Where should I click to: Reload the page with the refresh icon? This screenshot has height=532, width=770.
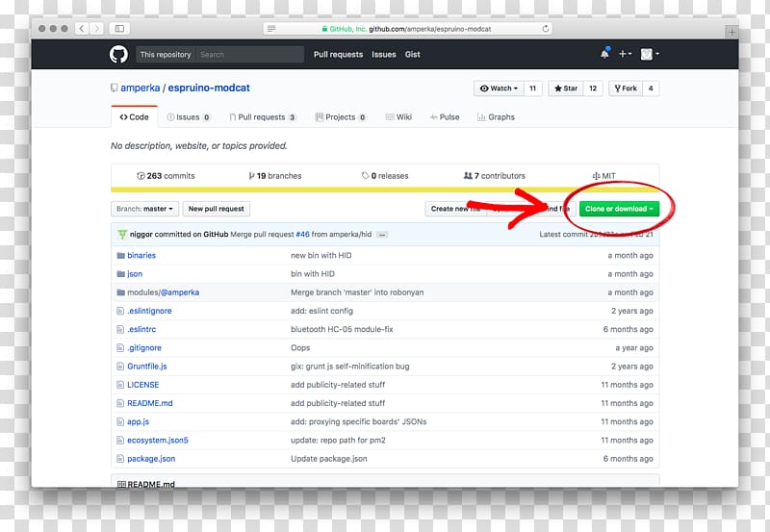(545, 29)
